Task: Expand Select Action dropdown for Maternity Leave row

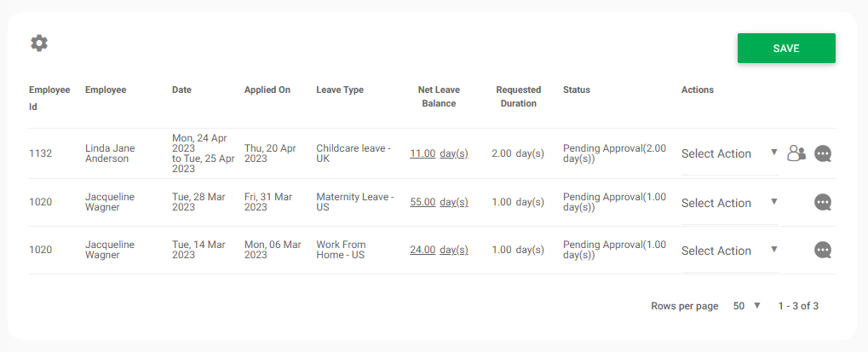Action: point(729,203)
